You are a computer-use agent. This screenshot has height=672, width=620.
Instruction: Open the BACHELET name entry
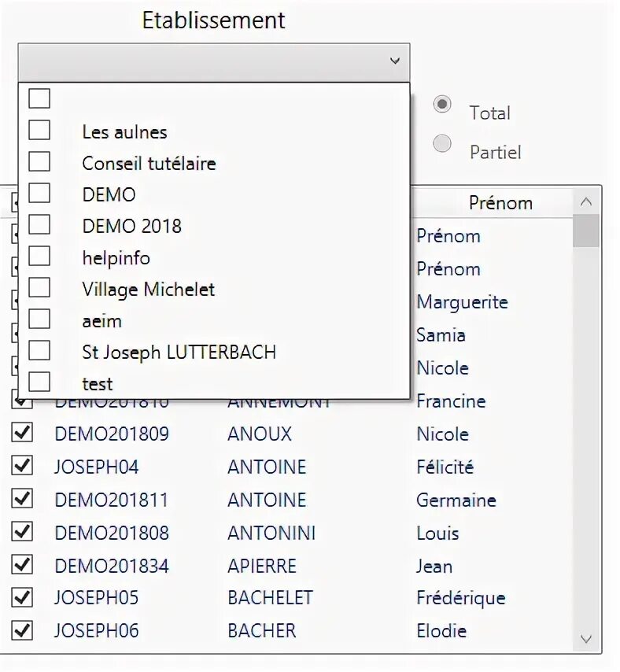(270, 598)
